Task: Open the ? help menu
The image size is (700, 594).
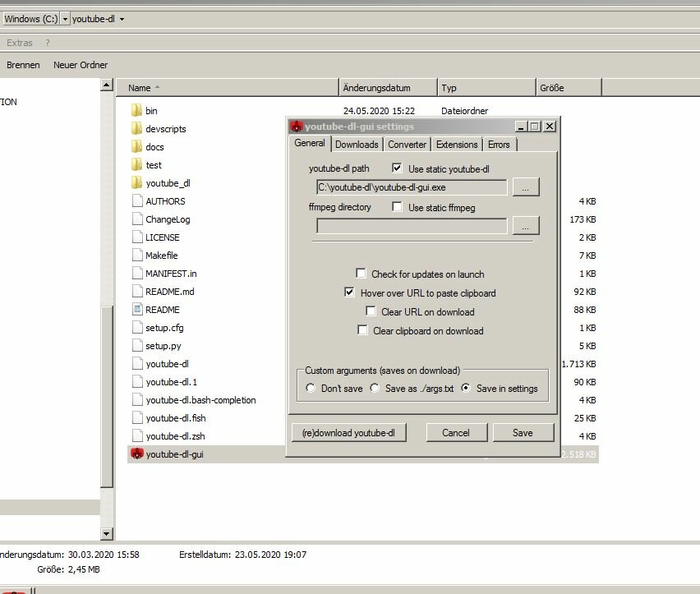Action: pos(48,43)
